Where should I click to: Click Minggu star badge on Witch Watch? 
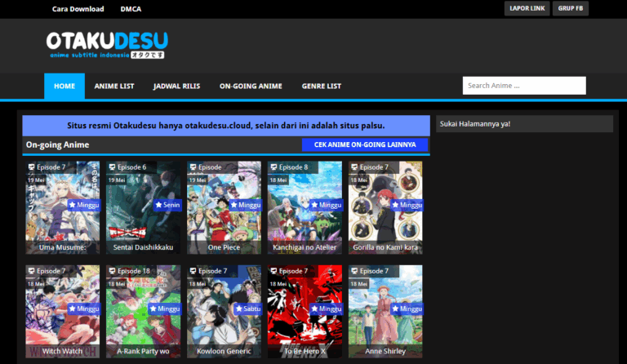point(84,309)
